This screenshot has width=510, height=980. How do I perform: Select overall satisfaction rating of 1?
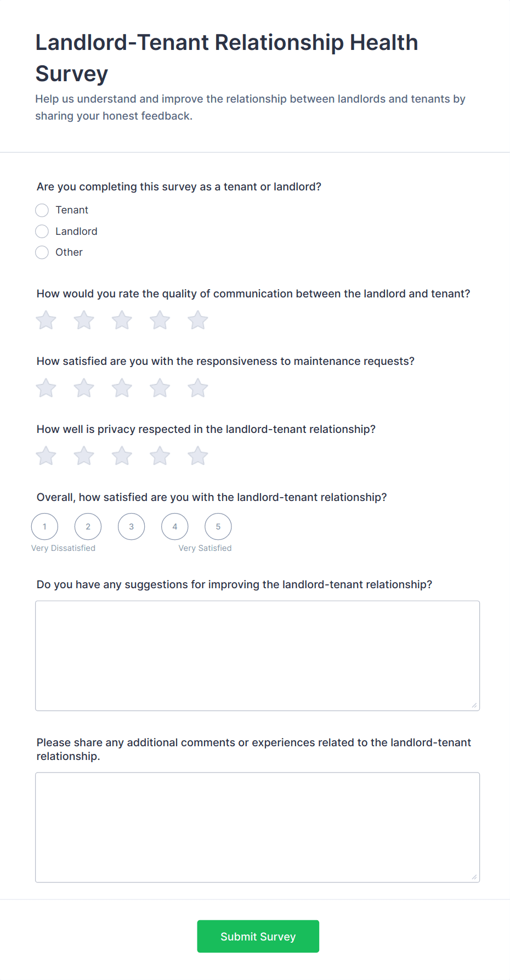(44, 526)
